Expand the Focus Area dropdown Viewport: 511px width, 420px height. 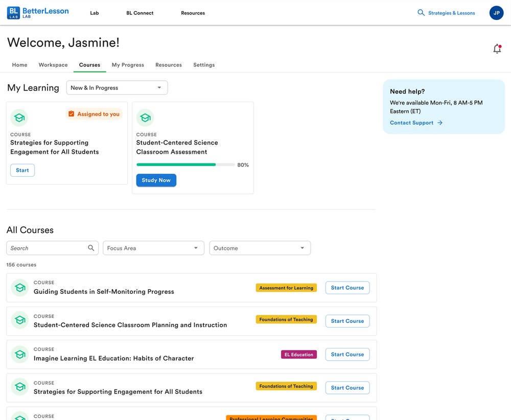[x=153, y=248]
